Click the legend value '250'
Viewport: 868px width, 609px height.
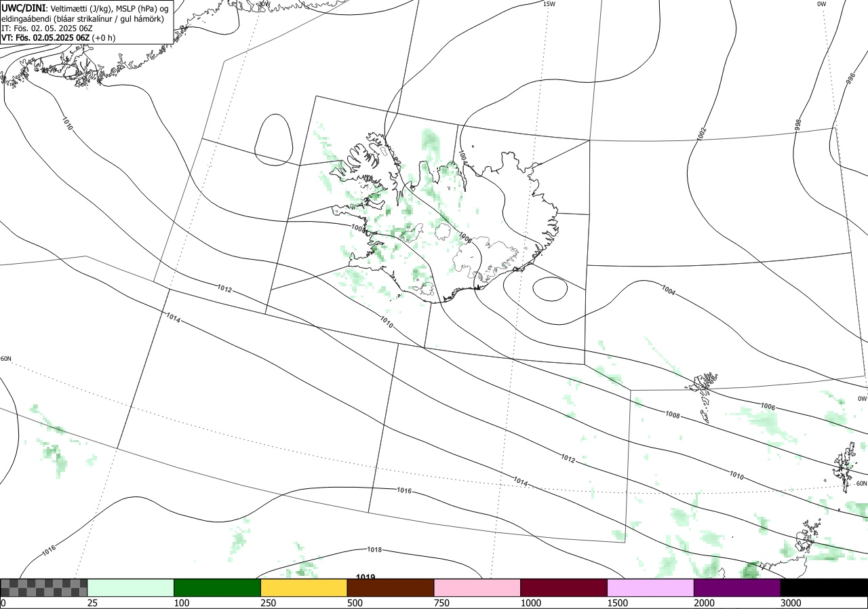[268, 603]
